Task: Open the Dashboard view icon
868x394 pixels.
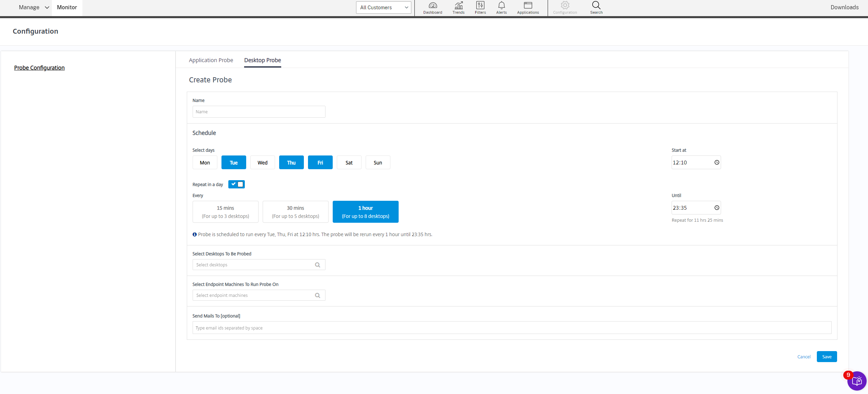Action: pyautogui.click(x=433, y=6)
